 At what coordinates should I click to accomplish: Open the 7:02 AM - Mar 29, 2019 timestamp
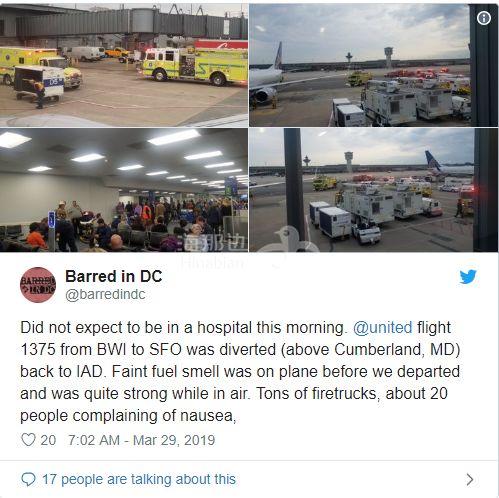142,440
